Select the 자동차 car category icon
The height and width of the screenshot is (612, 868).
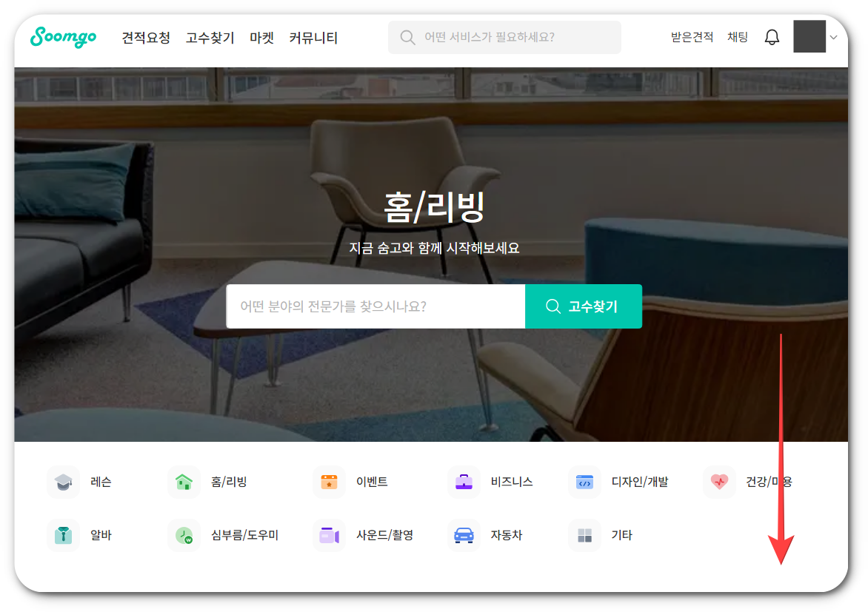463,535
